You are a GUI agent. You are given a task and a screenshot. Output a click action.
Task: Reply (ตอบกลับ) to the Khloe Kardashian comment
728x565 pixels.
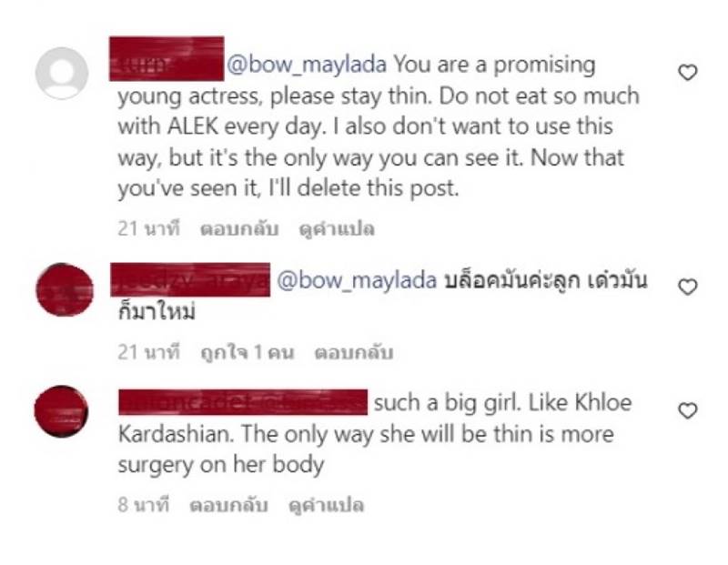pos(228,505)
